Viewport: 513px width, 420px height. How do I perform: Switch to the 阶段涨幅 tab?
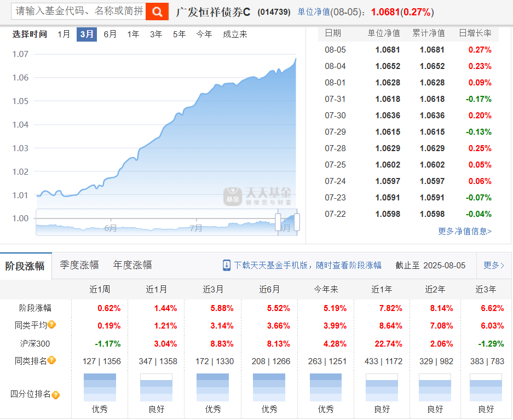(x=26, y=266)
